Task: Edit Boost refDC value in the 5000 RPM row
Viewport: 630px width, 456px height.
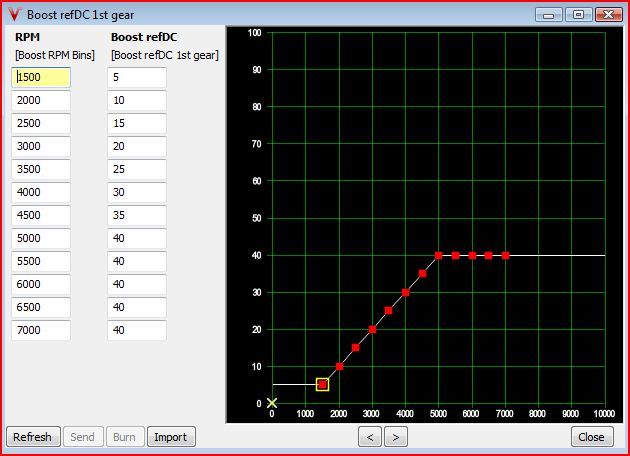Action: pos(137,238)
